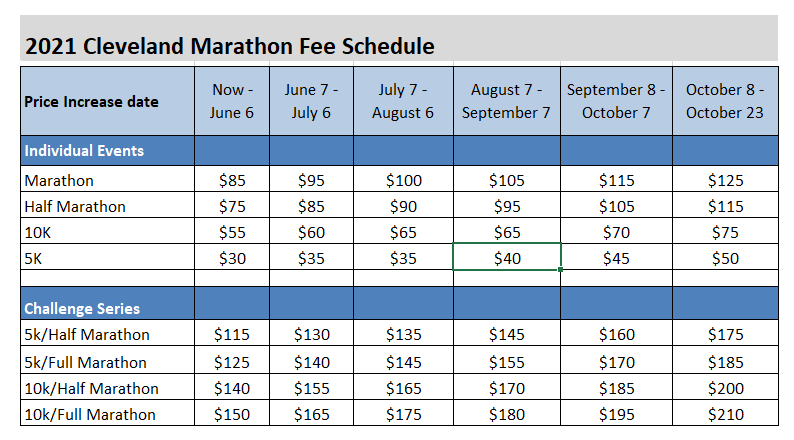
Task: Select the 5k/Half Marathon row label
Action: point(87,335)
